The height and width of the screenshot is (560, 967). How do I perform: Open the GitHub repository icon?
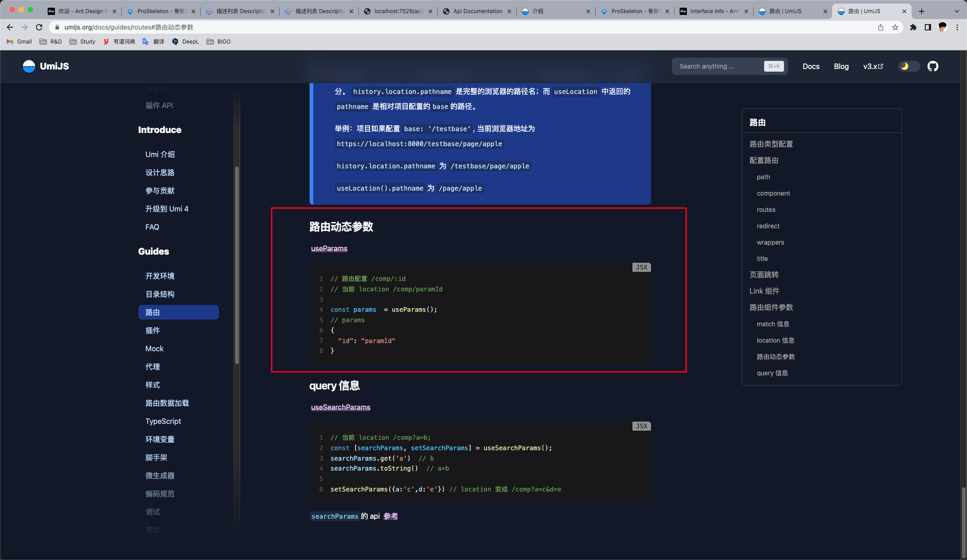click(x=932, y=66)
